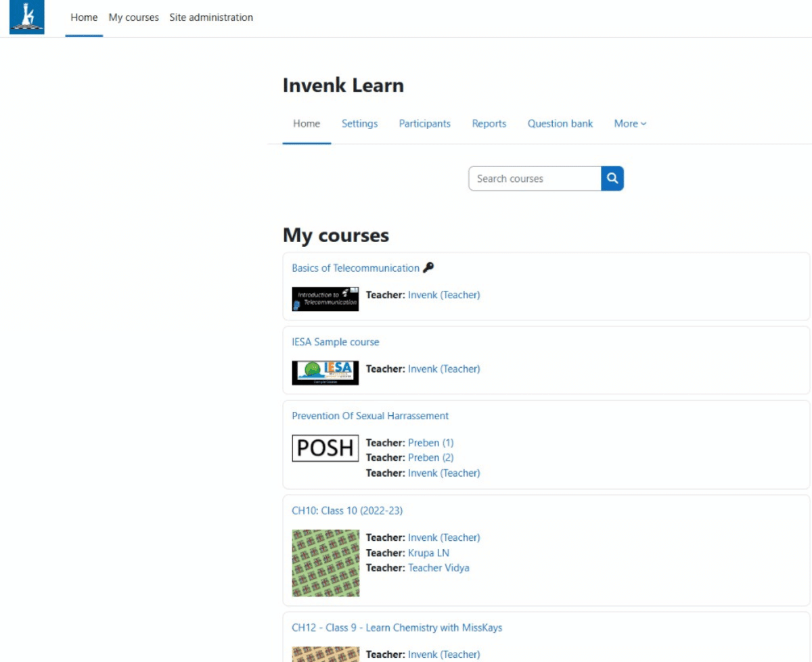Open the Introduction to Telecommunication course thumbnail
The height and width of the screenshot is (662, 812).
(325, 299)
